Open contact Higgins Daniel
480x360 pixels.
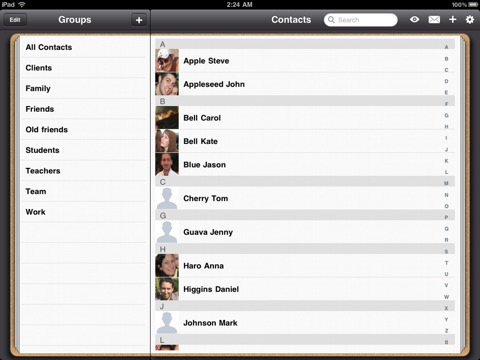pos(305,289)
